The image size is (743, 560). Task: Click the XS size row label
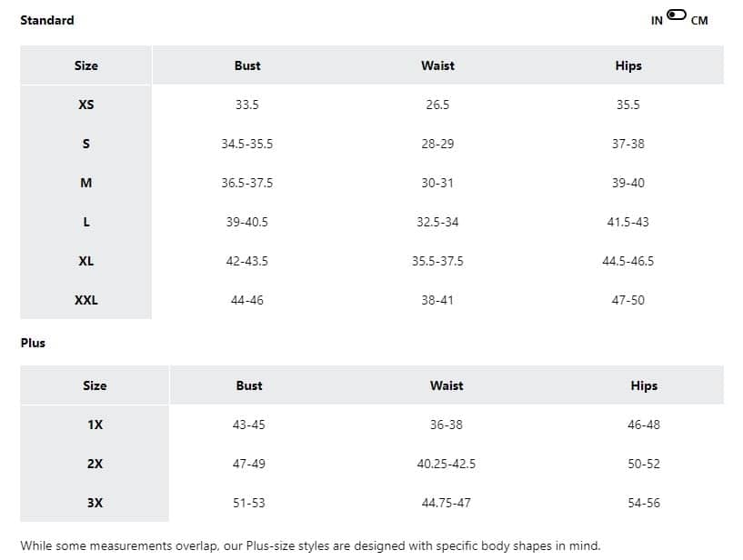[86, 105]
